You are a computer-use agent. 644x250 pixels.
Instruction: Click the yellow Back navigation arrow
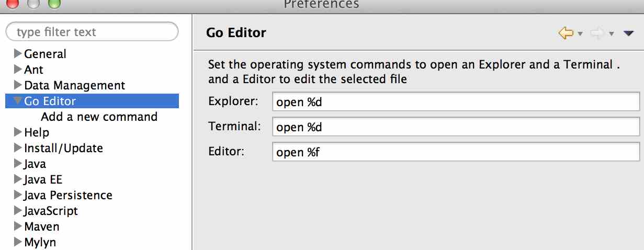click(x=566, y=33)
